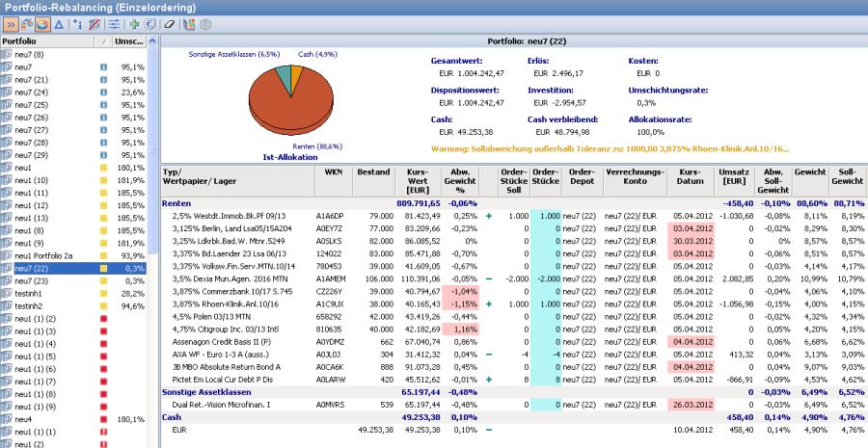Image resolution: width=868 pixels, height=448 pixels.
Task: Click the double-arrow collapse panel icon
Action: (x=10, y=23)
